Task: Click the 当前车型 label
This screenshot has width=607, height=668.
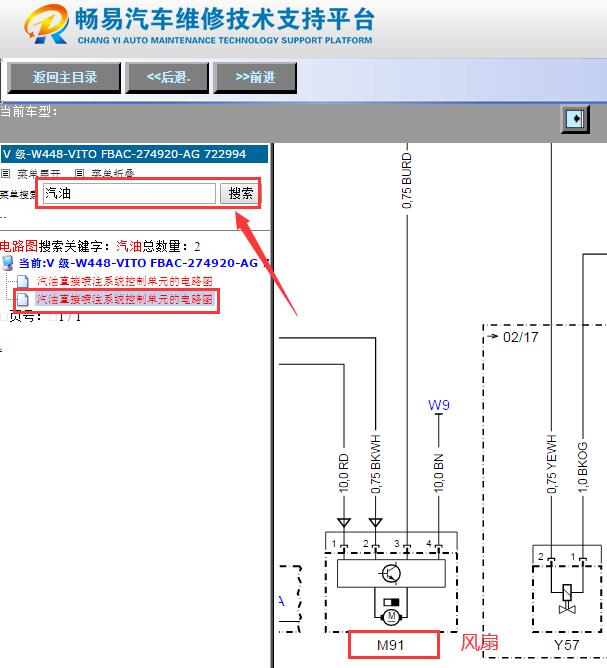Action: 28,112
